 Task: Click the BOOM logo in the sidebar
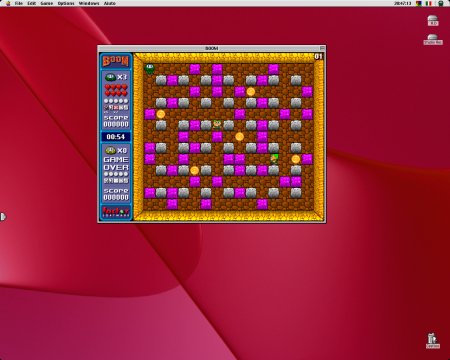point(116,61)
